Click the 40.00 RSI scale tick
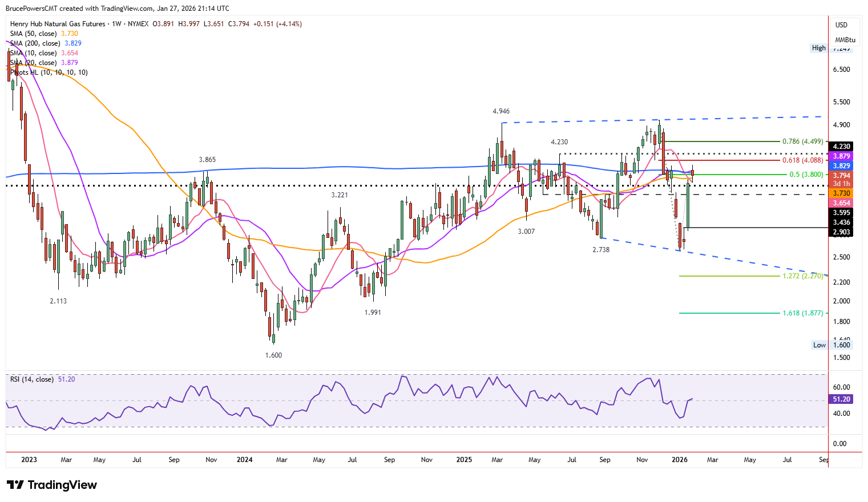868x502 pixels. pos(842,414)
